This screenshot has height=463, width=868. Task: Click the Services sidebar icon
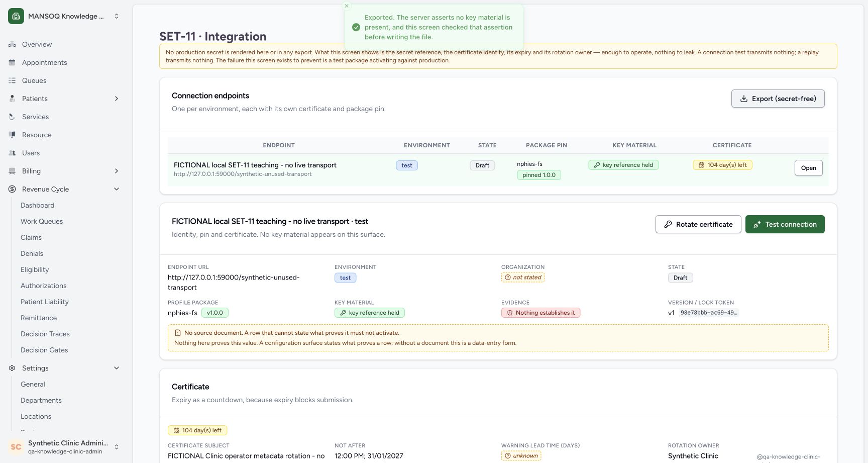12,117
